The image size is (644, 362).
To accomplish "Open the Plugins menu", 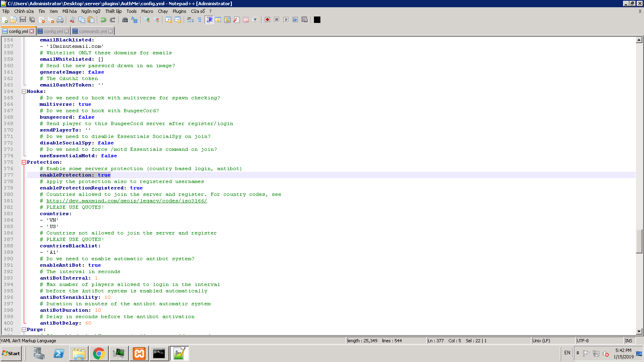I will [x=180, y=11].
